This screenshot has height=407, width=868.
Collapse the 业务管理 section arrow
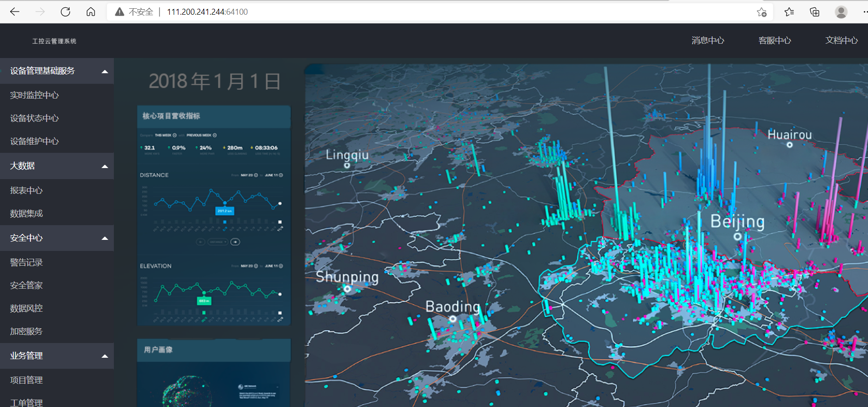coord(105,356)
